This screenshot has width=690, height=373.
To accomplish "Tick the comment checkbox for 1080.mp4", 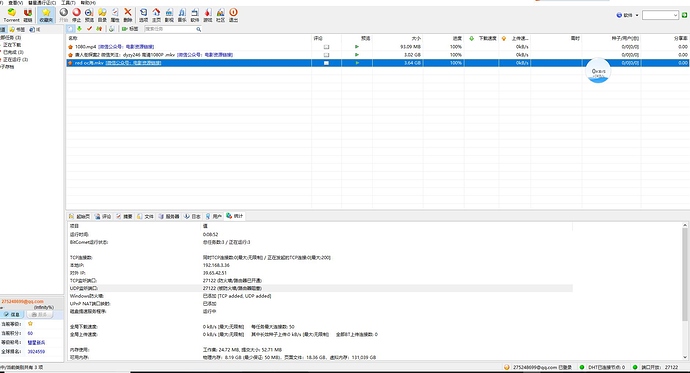I will click(326, 47).
